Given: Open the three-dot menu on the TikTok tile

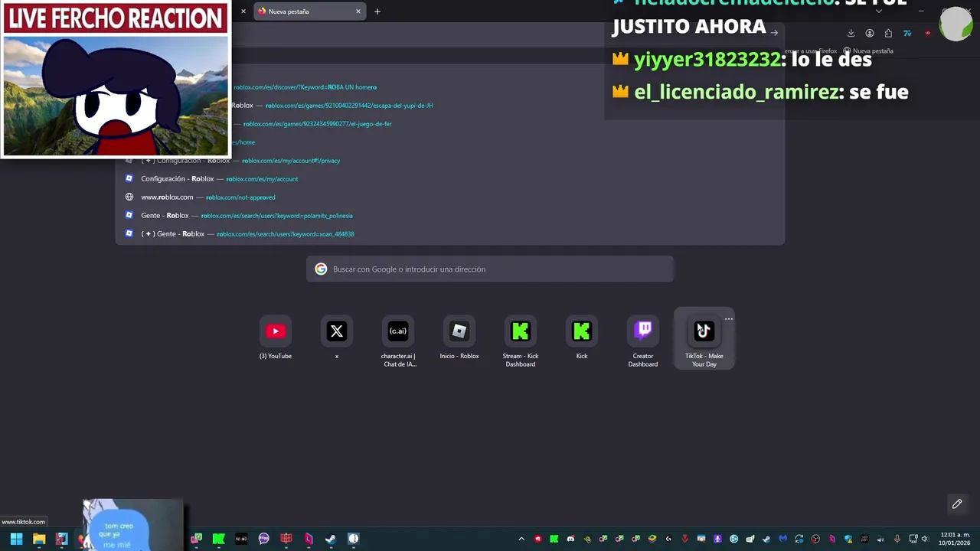Looking at the screenshot, I should click(x=729, y=319).
